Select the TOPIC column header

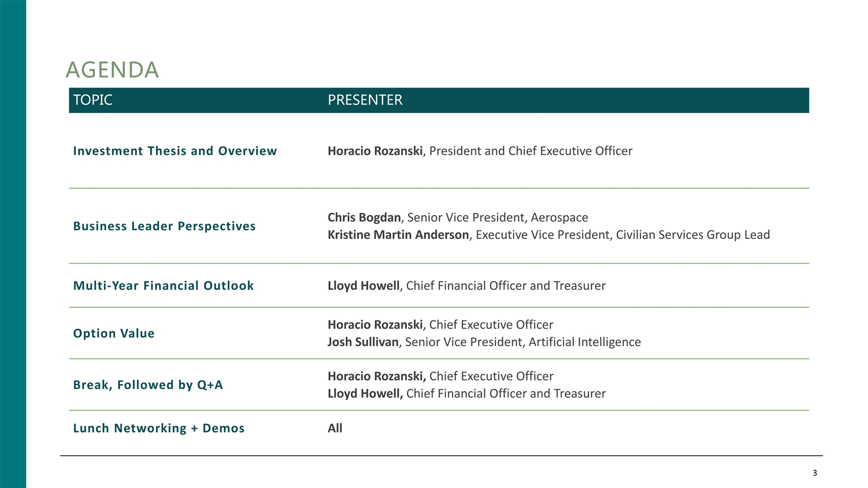coord(93,100)
